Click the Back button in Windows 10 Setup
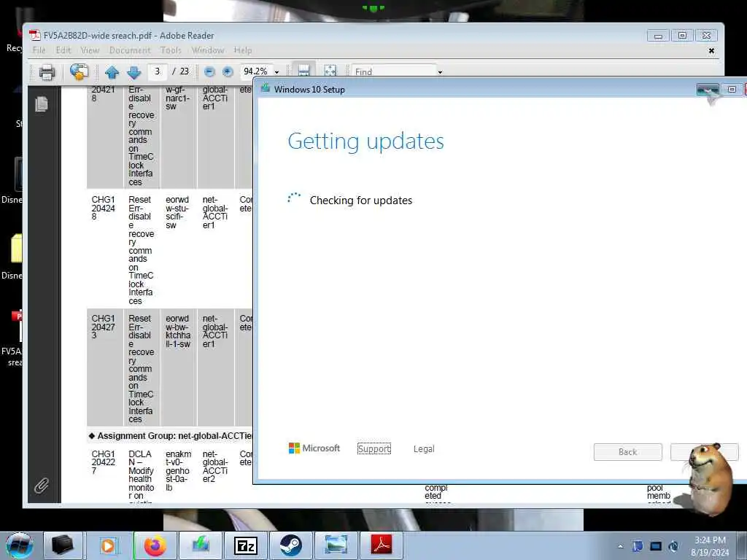 click(x=627, y=452)
